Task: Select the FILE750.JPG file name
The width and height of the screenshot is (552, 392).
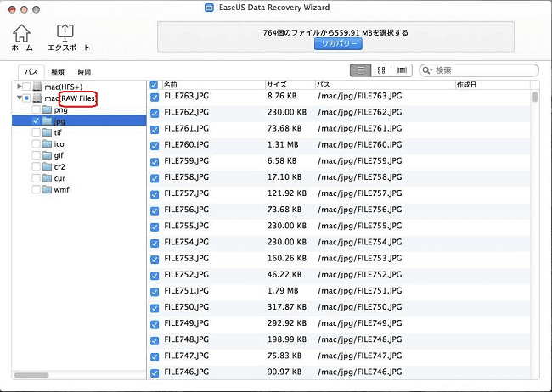Action: 186,307
